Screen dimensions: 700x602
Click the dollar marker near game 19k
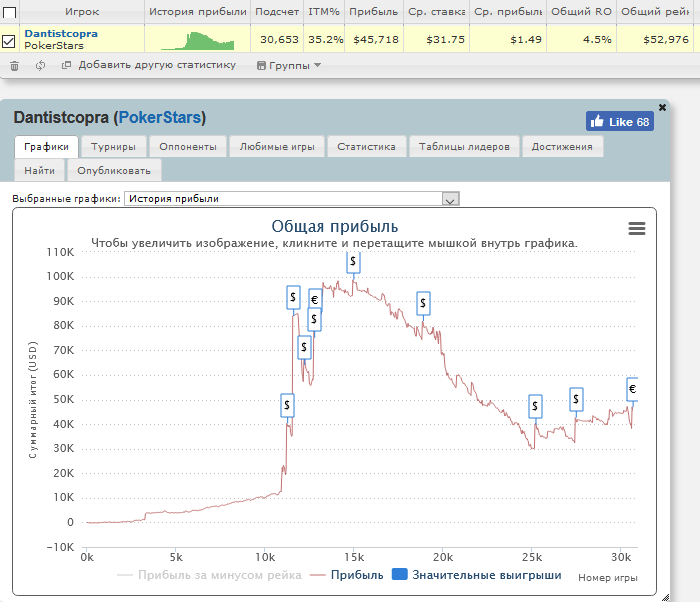pyautogui.click(x=423, y=304)
